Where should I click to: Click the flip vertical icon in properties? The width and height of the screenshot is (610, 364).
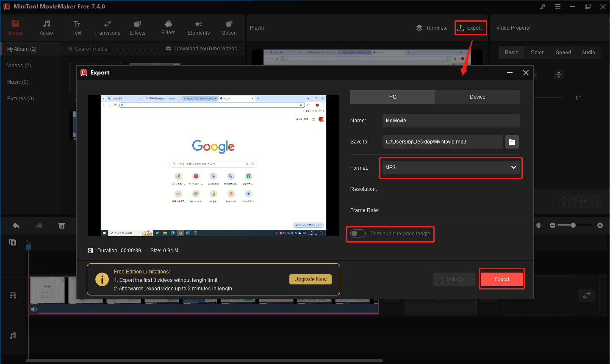pyautogui.click(x=559, y=74)
